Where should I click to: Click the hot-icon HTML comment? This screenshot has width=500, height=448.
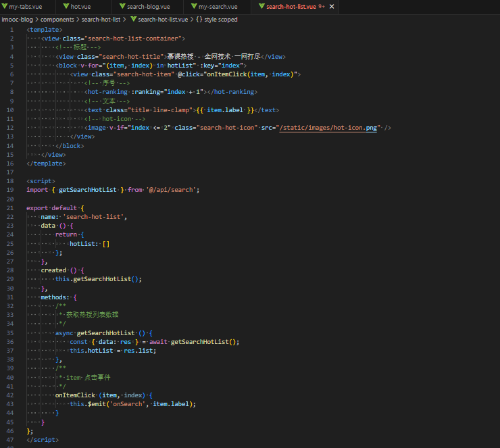tap(115, 119)
